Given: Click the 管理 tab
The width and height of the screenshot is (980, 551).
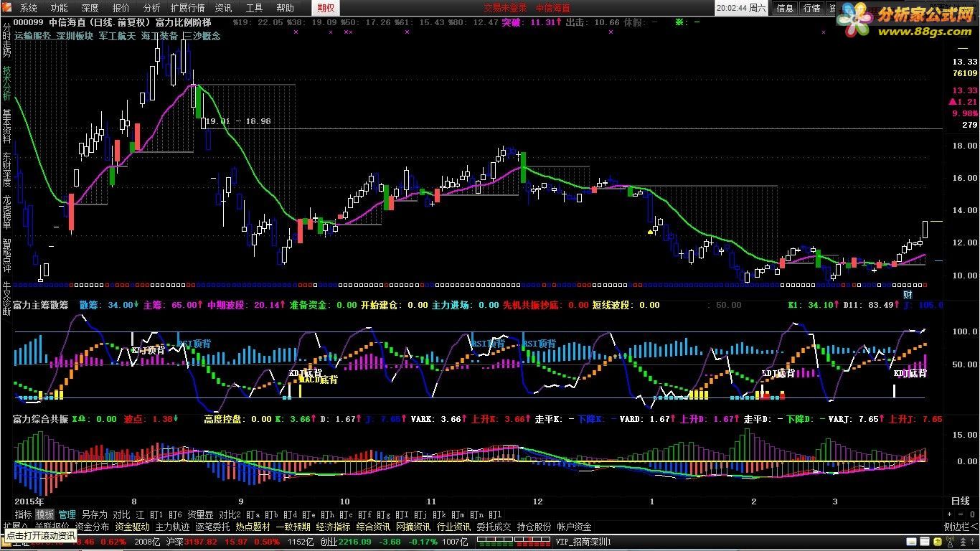Looking at the screenshot, I should tap(67, 514).
